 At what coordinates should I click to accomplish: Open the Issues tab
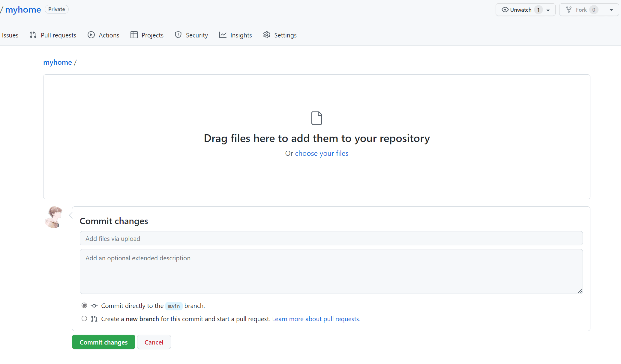coord(10,35)
